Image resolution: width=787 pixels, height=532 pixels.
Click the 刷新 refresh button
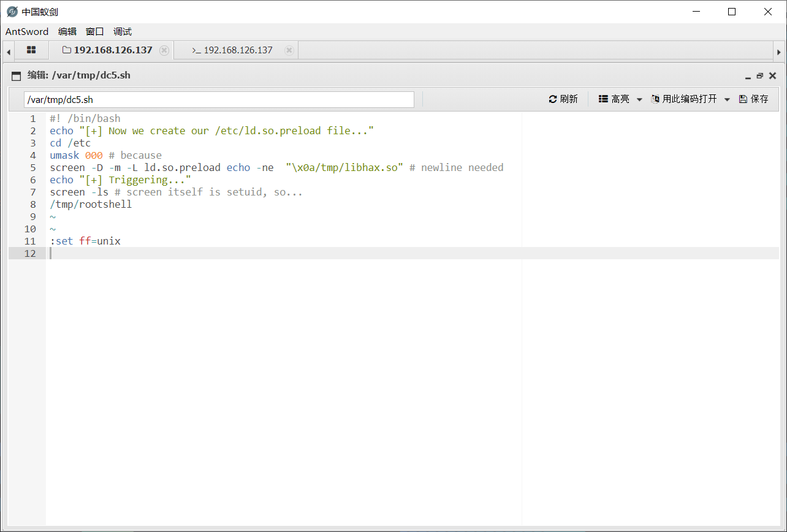(x=563, y=99)
